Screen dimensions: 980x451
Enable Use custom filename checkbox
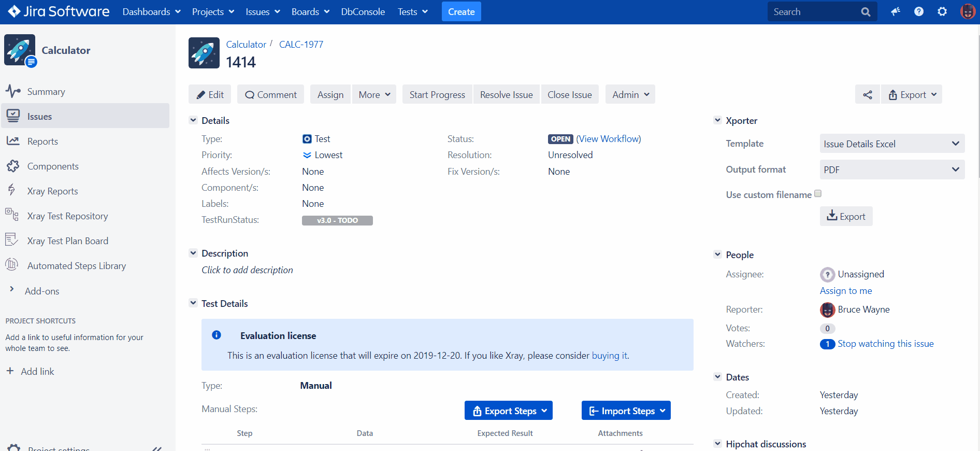(x=818, y=194)
